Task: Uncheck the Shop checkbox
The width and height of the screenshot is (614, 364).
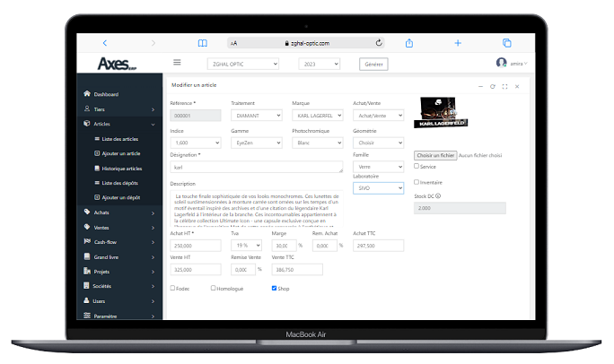Action: point(274,288)
